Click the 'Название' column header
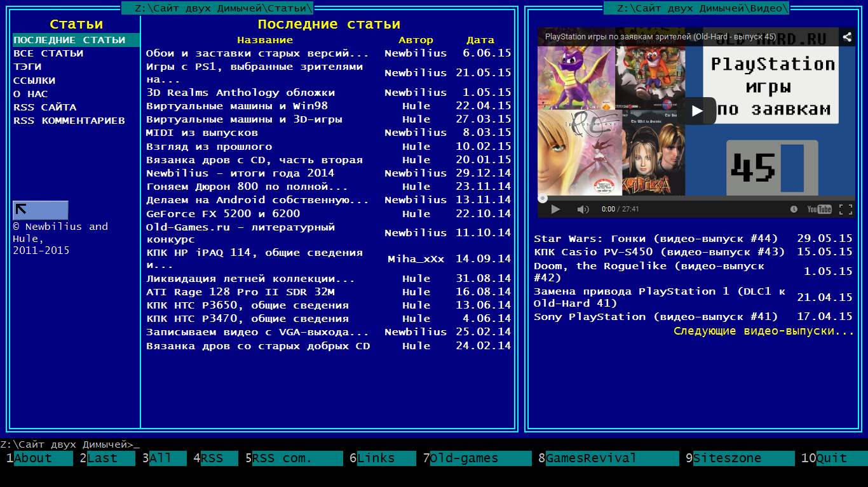The height and width of the screenshot is (487, 868). pyautogui.click(x=265, y=40)
